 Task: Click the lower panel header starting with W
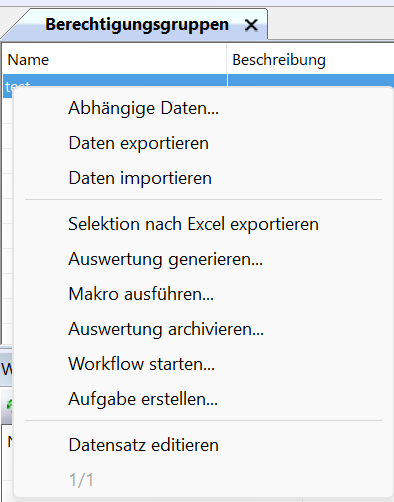click(6, 369)
